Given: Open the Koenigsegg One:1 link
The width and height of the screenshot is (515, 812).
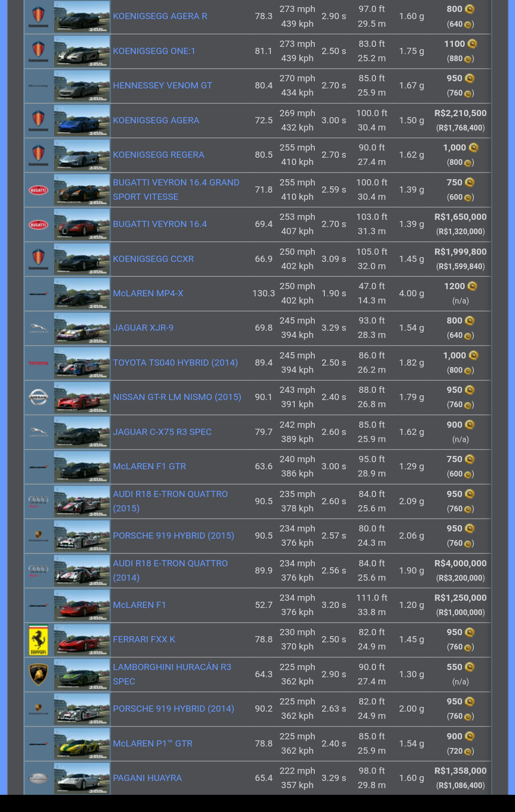Looking at the screenshot, I should click(x=154, y=51).
